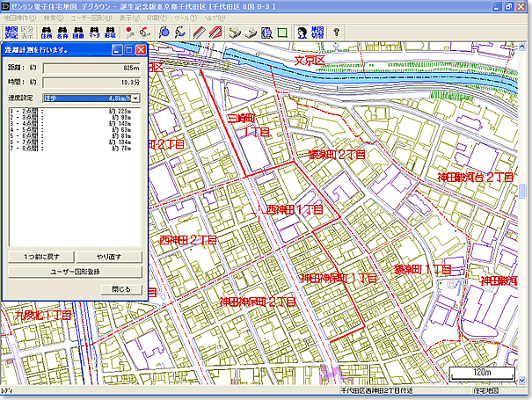Click the 地図切替 map switch icon
Image resolution: width=532 pixels, height=400 pixels.
point(317,33)
